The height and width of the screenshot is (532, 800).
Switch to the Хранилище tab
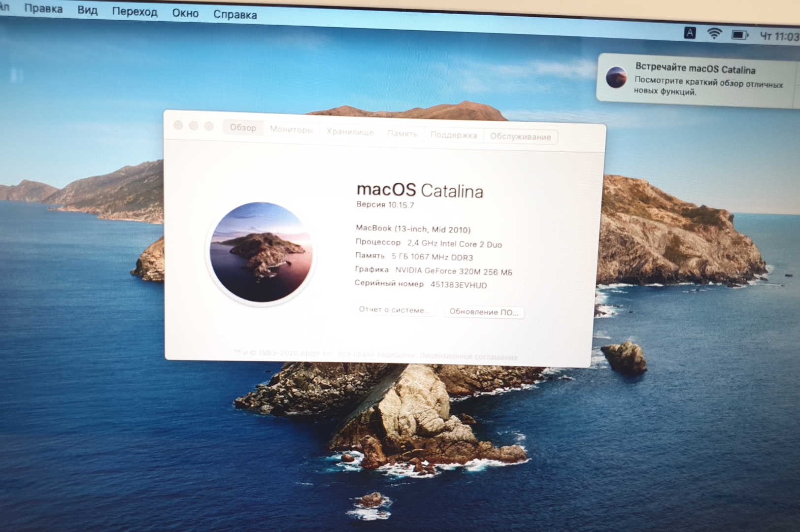tap(350, 132)
